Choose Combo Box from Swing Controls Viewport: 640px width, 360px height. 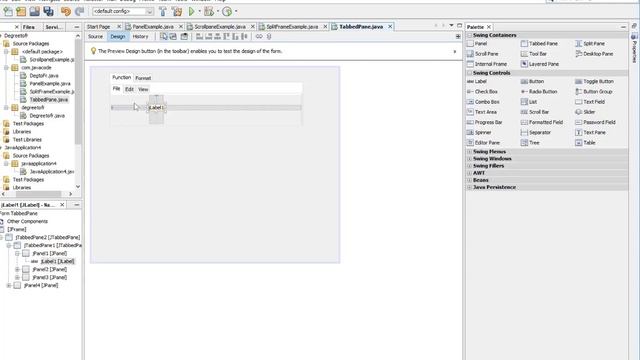pyautogui.click(x=483, y=102)
